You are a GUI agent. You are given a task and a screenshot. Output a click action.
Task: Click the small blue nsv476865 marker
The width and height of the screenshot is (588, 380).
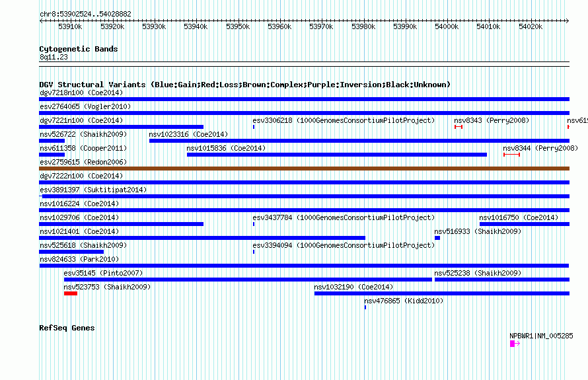click(365, 307)
